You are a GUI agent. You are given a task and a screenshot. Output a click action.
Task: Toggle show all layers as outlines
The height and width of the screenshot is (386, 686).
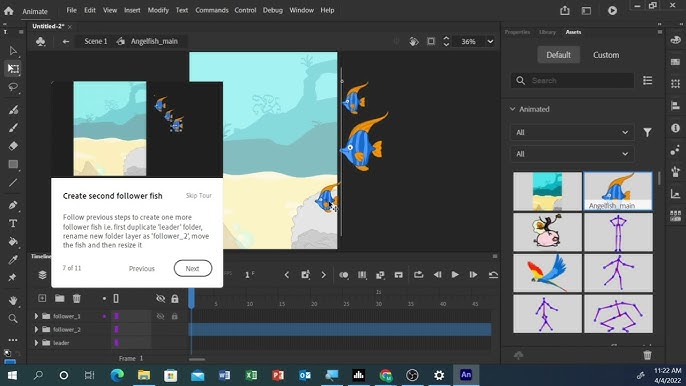(x=116, y=298)
